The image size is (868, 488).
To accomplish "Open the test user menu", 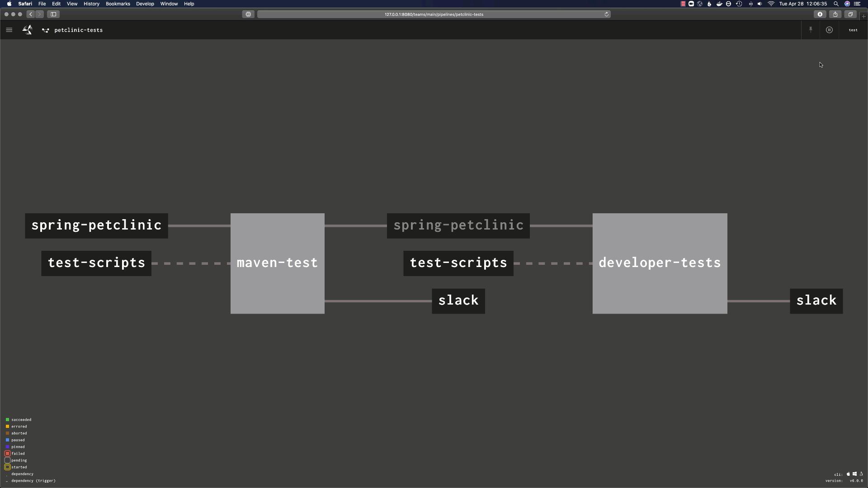I will pos(853,30).
